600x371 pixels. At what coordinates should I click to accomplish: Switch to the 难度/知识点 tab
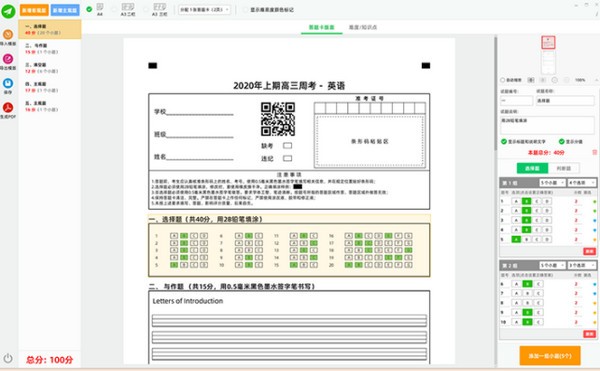pos(362,27)
